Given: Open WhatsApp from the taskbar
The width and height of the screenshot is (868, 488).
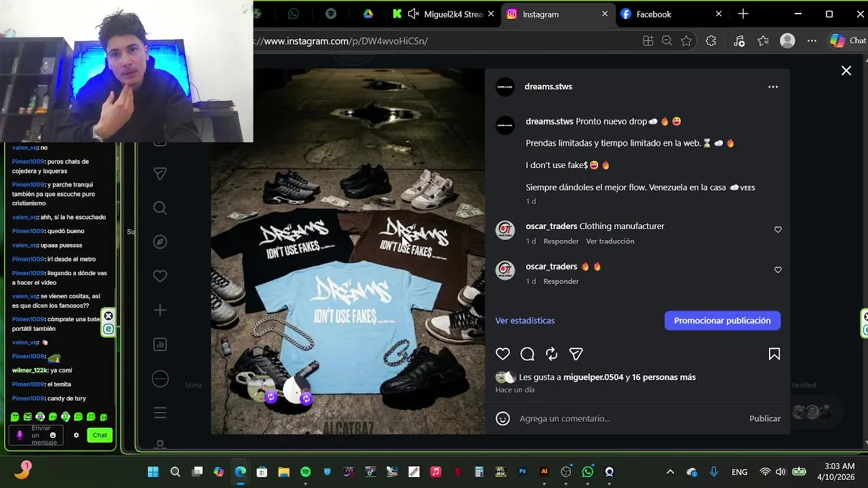Looking at the screenshot, I should (x=587, y=472).
